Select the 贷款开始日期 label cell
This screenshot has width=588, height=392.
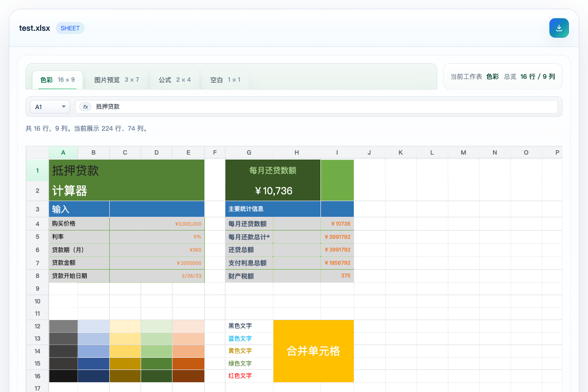pos(79,276)
